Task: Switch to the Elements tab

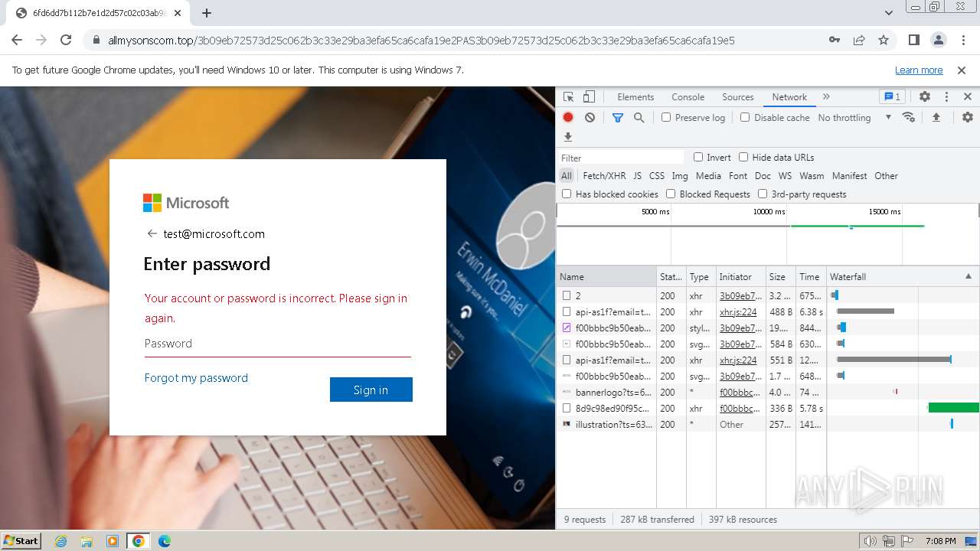Action: [635, 97]
